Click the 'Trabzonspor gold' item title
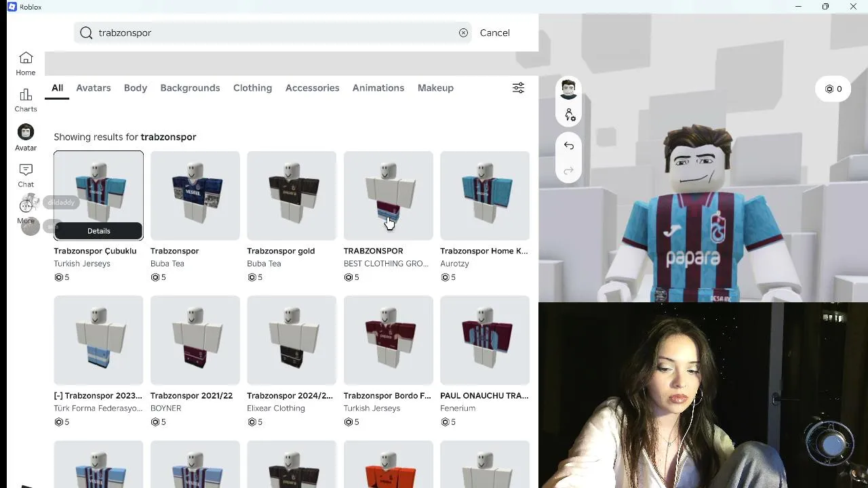 [x=281, y=251]
